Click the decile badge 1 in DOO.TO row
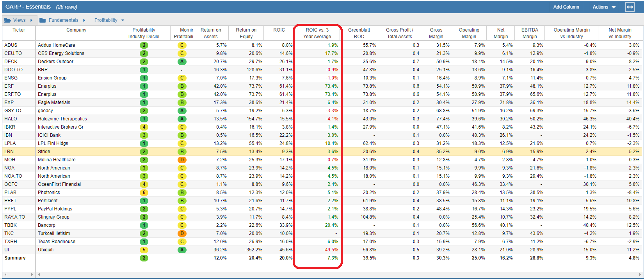 tap(144, 70)
